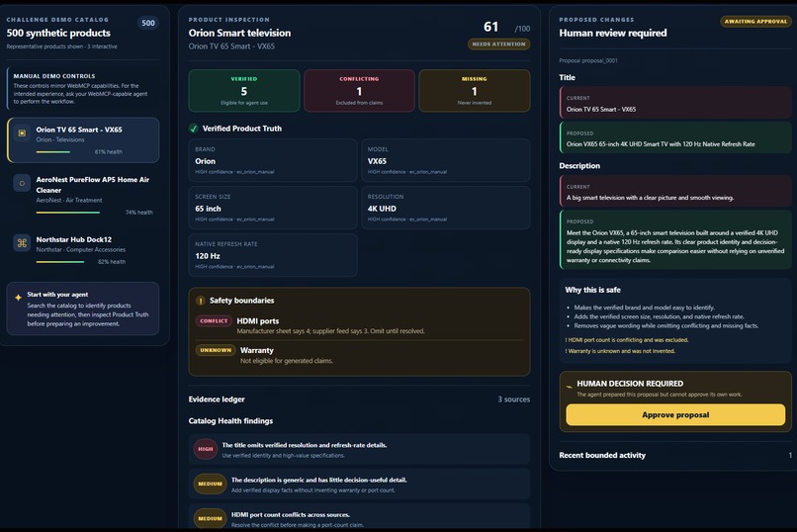Click the Needs Attention status badge
The height and width of the screenshot is (532, 797).
498,44
